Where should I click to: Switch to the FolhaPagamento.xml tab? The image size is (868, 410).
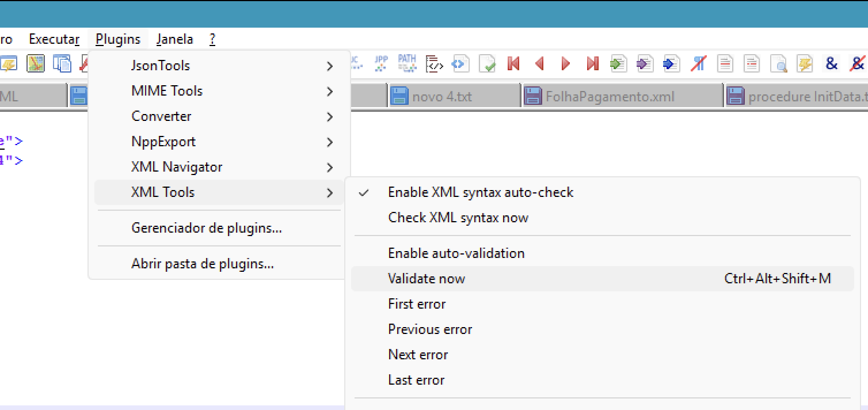(x=609, y=96)
